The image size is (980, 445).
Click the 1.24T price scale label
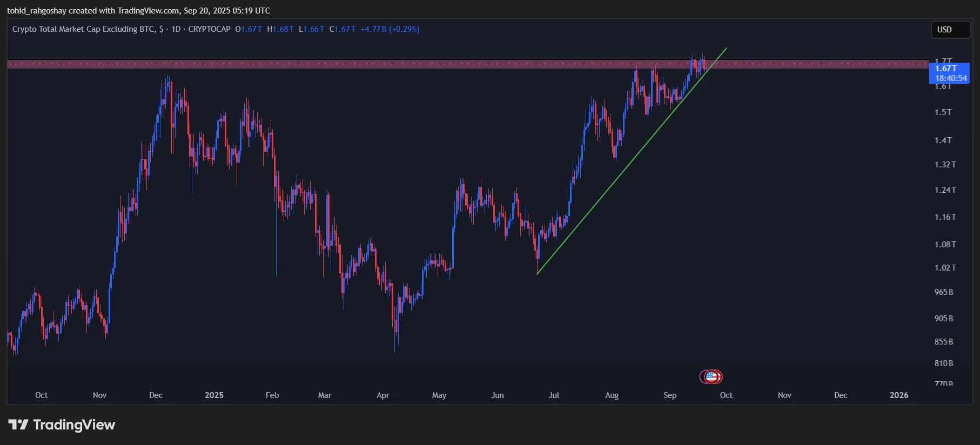[x=945, y=190]
